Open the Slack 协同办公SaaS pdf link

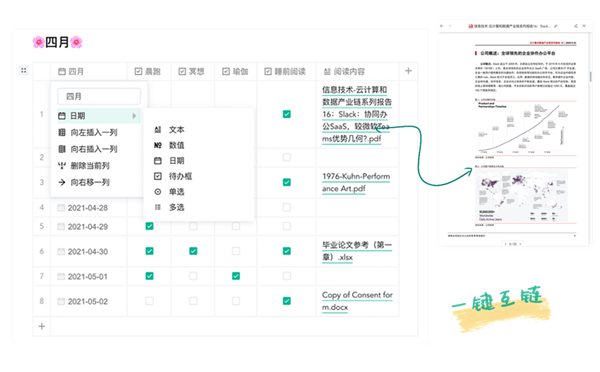[x=357, y=114]
